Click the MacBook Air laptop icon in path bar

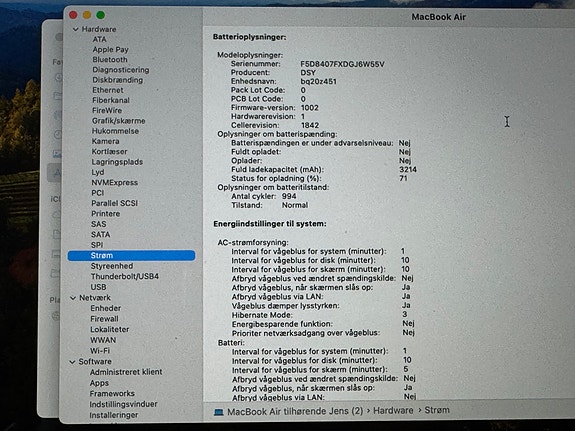219,412
